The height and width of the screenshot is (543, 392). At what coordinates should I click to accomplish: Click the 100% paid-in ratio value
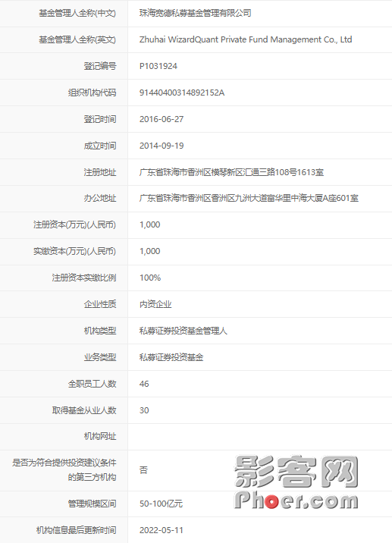[150, 278]
